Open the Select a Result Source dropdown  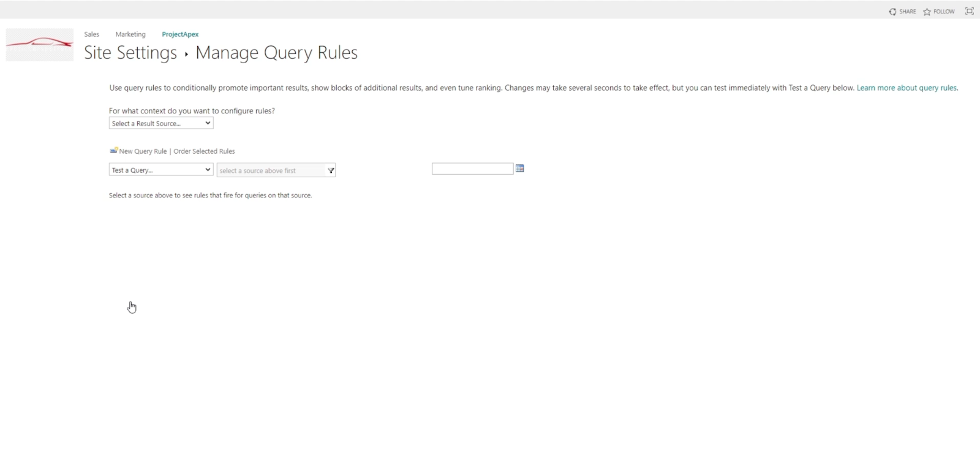pos(161,123)
